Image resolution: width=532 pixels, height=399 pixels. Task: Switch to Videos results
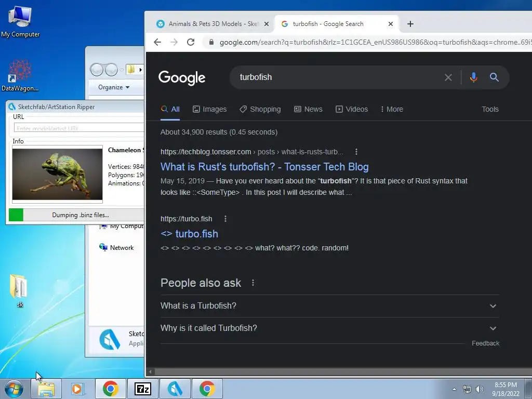352,109
